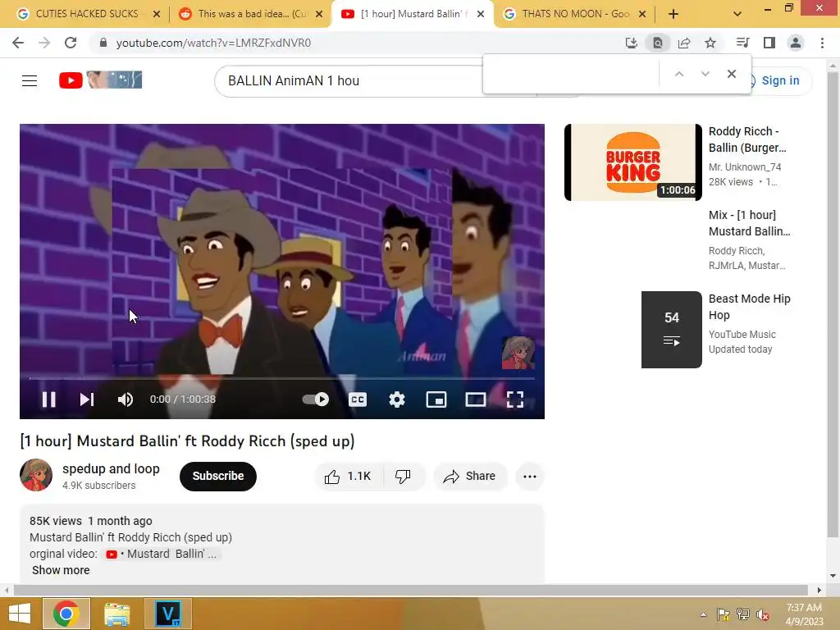Click the Sign in button

[x=780, y=80]
